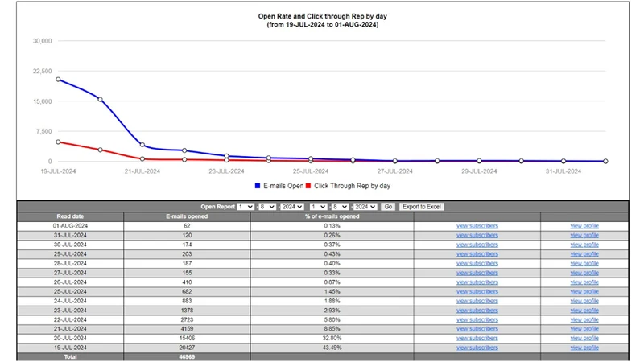The width and height of the screenshot is (644, 362).
Task: Click the 43.49% cell
Action: [x=332, y=348]
